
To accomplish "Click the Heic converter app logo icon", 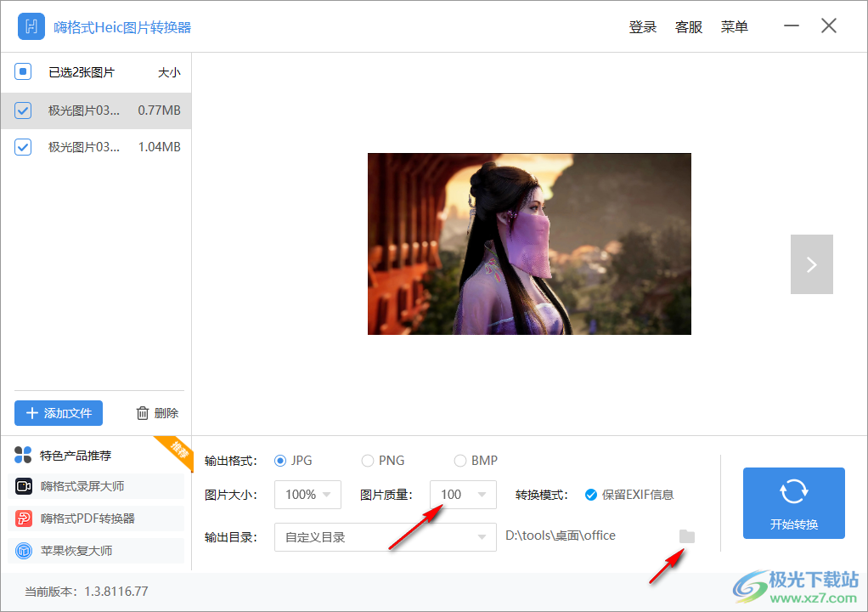I will 31,26.
